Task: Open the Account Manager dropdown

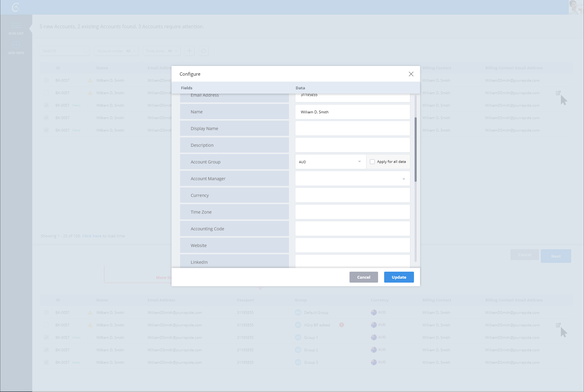Action: [352, 179]
